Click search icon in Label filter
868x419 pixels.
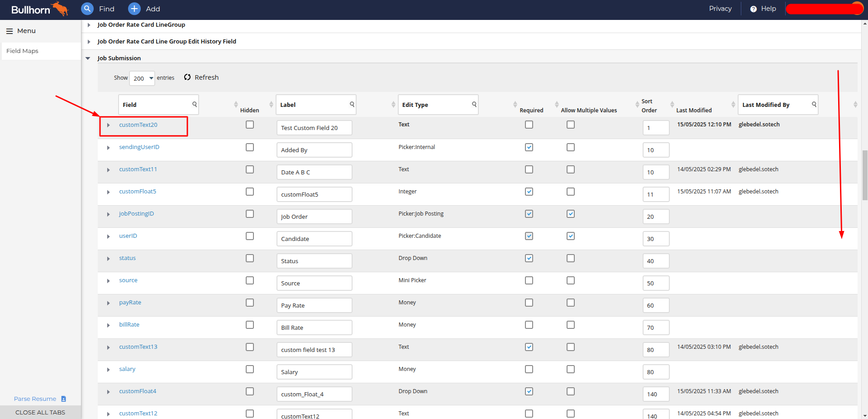[x=352, y=104]
